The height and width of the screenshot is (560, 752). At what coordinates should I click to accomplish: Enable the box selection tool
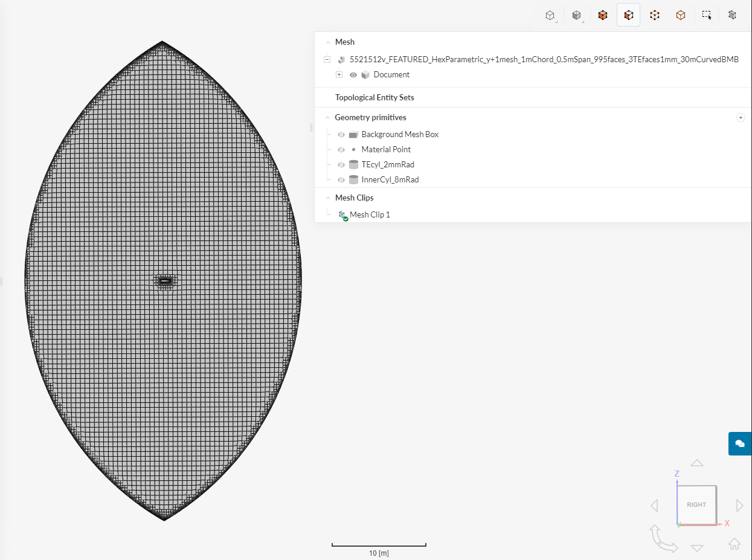pos(707,15)
